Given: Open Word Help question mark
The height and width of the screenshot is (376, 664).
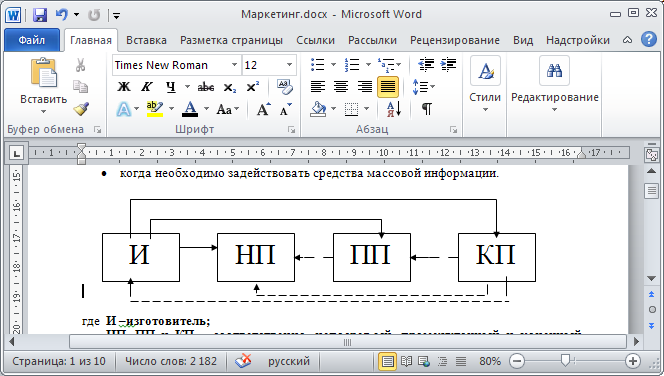Looking at the screenshot, I should pos(648,40).
